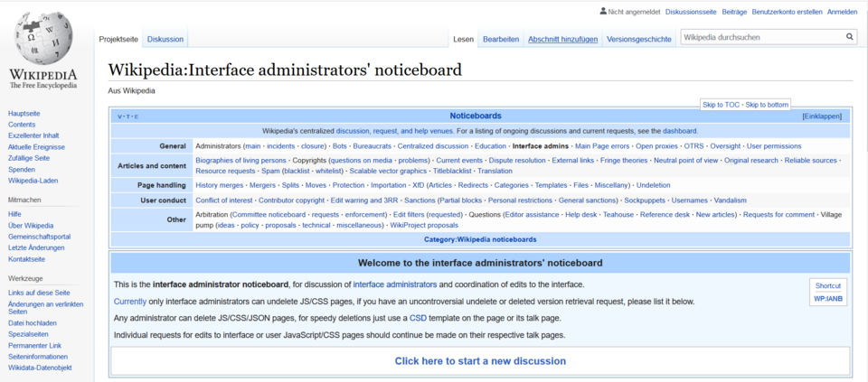This screenshot has height=382, width=868.
Task: Click Skip to TOC link
Action: click(721, 105)
